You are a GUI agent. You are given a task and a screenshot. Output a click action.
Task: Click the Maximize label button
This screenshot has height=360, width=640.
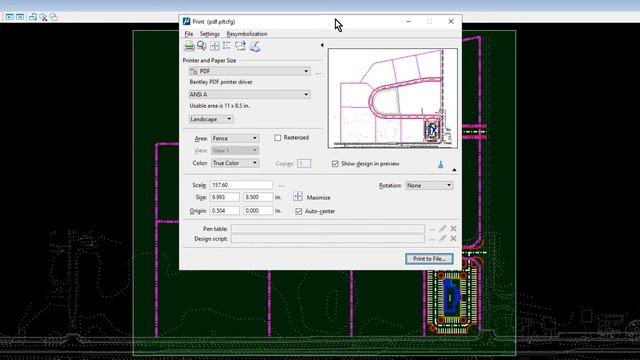(318, 198)
